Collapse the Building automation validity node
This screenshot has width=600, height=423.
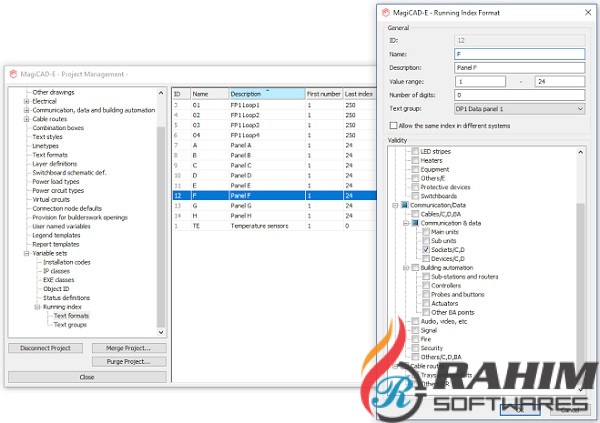pyautogui.click(x=406, y=268)
